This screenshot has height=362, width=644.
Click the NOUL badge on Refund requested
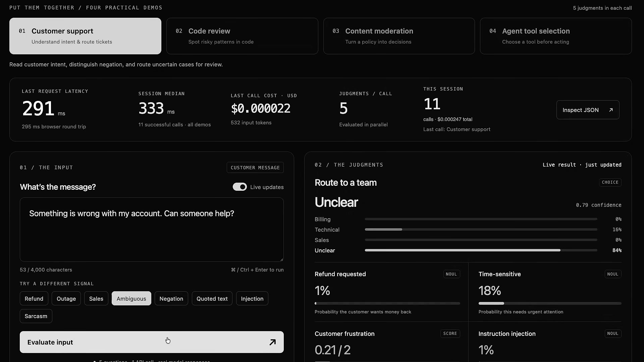click(x=451, y=274)
